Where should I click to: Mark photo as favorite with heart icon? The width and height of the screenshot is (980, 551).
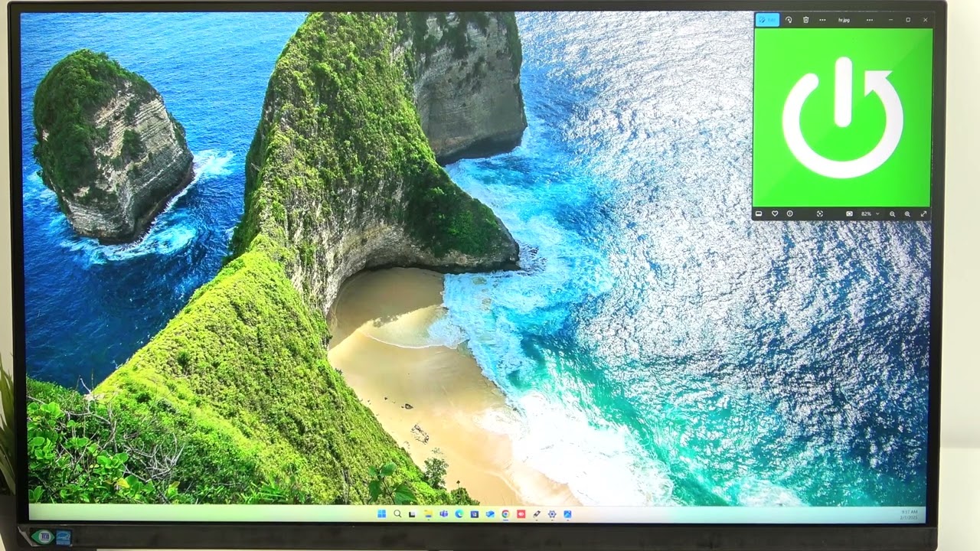pos(775,214)
